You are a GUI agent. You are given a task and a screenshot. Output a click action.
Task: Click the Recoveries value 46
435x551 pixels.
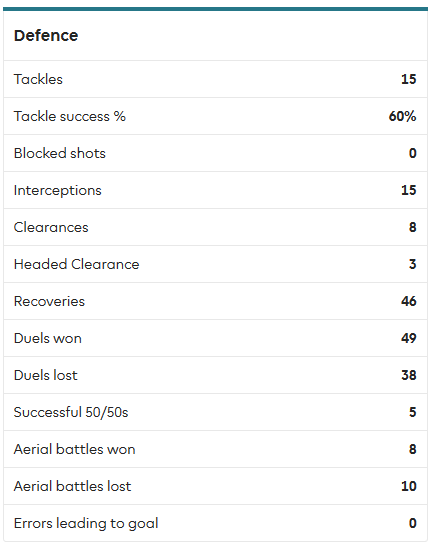[x=409, y=301]
